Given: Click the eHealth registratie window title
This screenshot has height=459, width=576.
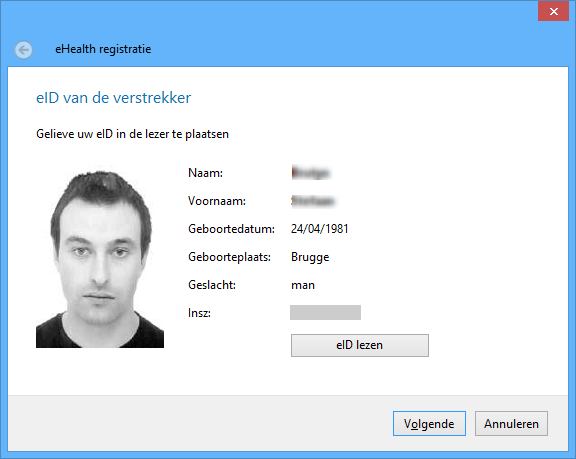Looking at the screenshot, I should tap(103, 49).
